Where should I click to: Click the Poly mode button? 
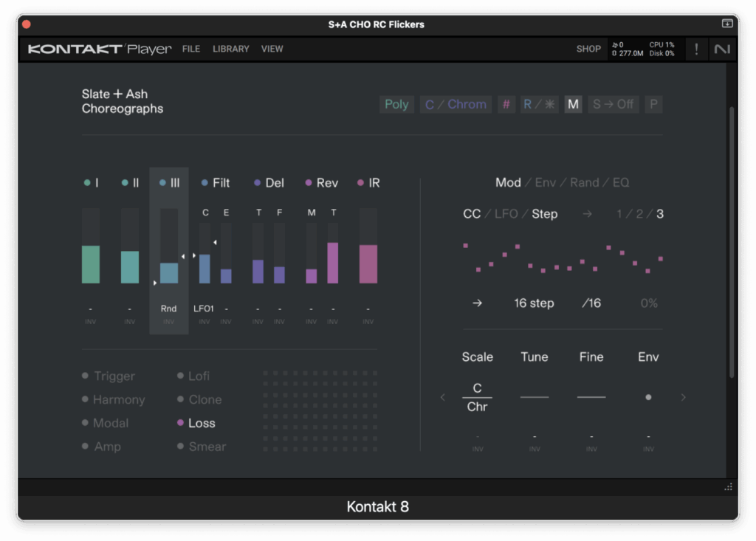(x=396, y=104)
